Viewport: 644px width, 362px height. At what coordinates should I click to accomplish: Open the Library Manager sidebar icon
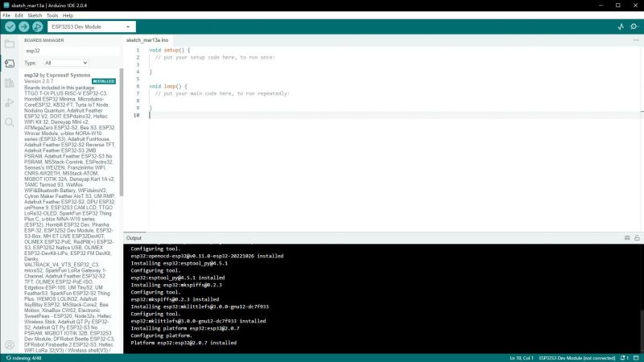click(x=10, y=83)
